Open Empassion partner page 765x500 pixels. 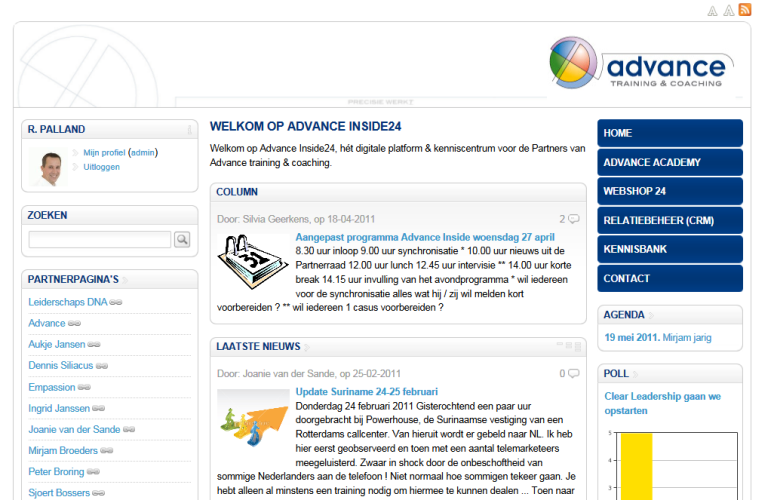pyautogui.click(x=52, y=387)
